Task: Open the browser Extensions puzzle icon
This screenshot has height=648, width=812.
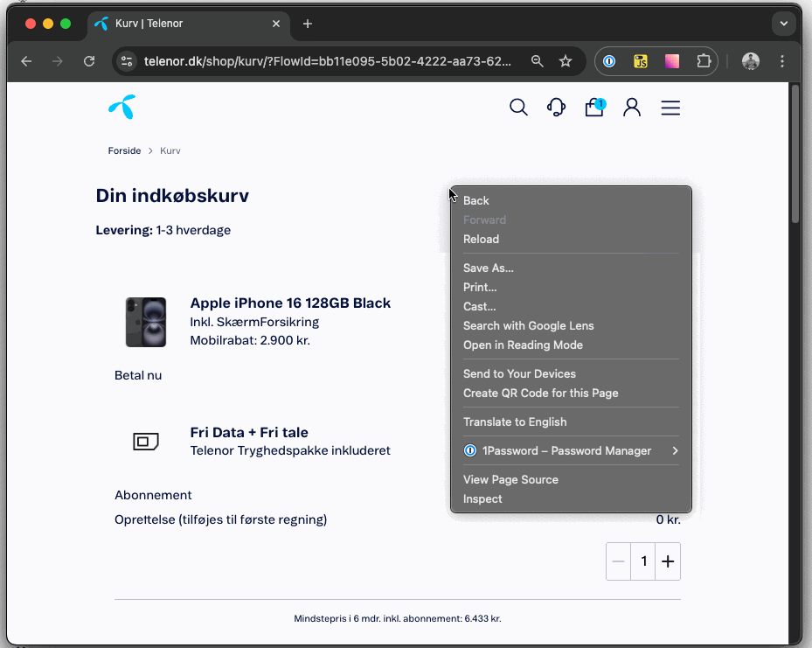Action: (x=704, y=61)
